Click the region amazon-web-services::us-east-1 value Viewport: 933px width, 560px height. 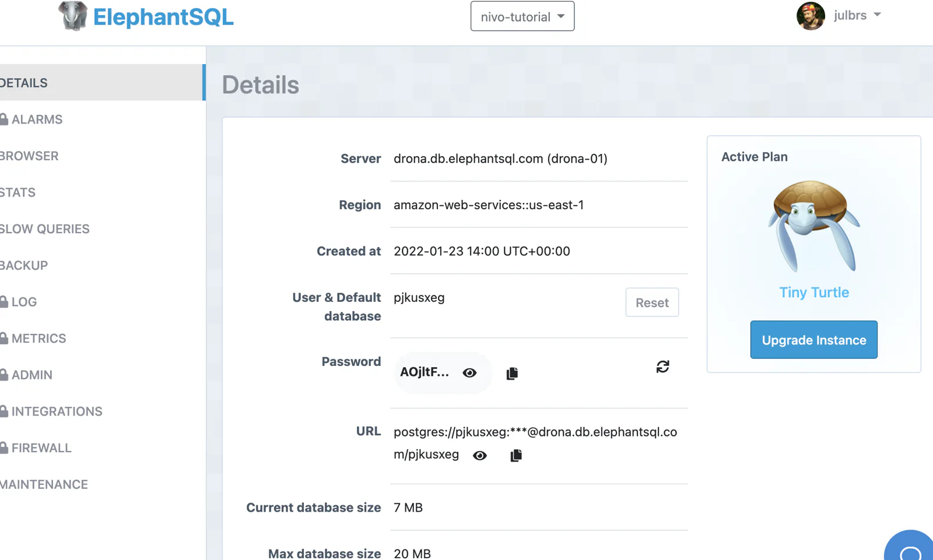[x=489, y=205]
